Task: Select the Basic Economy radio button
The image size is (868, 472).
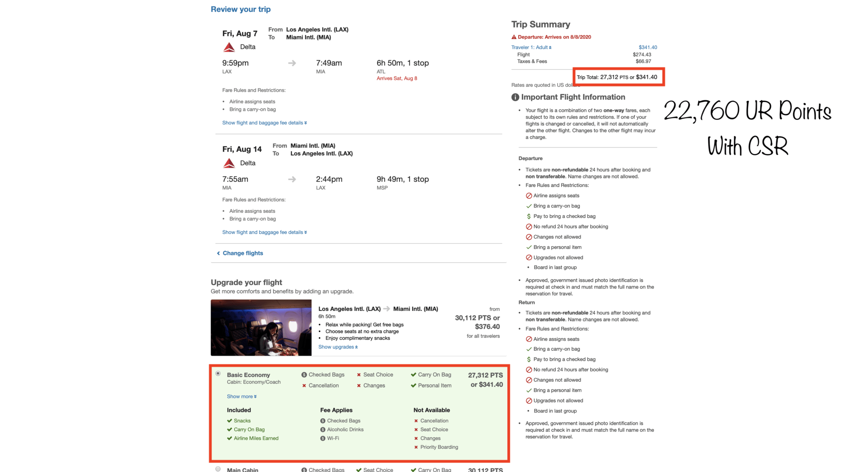Action: tap(218, 374)
